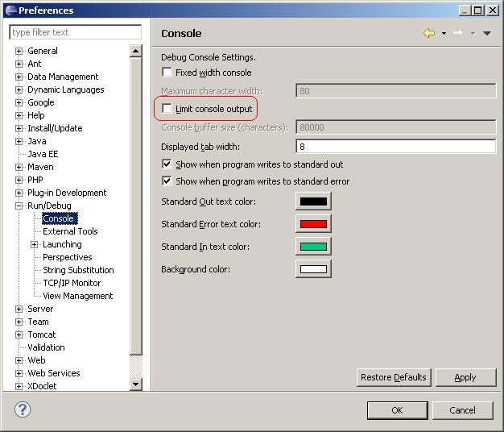The image size is (504, 432).
Task: Click the forward navigation arrow icon
Action: pos(458,33)
